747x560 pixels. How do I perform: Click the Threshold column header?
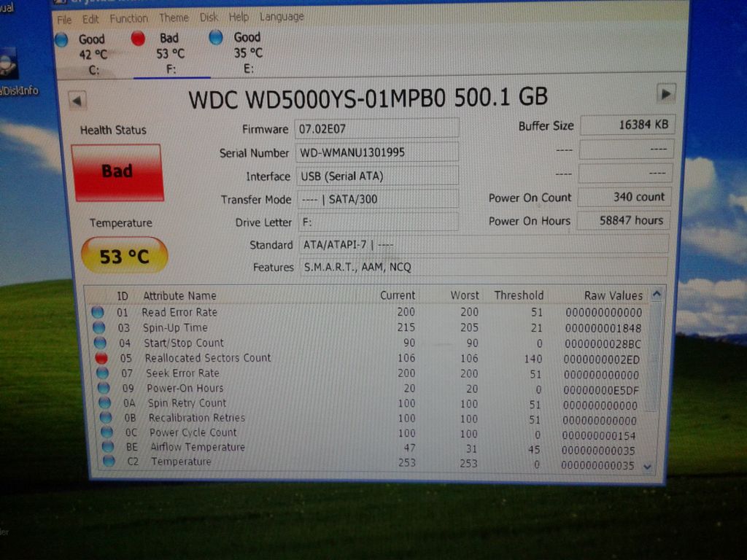[x=519, y=295]
